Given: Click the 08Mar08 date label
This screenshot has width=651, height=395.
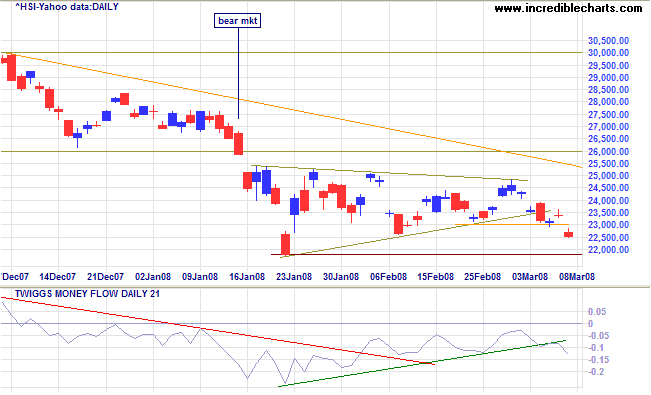Looking at the screenshot, I should point(577,277).
